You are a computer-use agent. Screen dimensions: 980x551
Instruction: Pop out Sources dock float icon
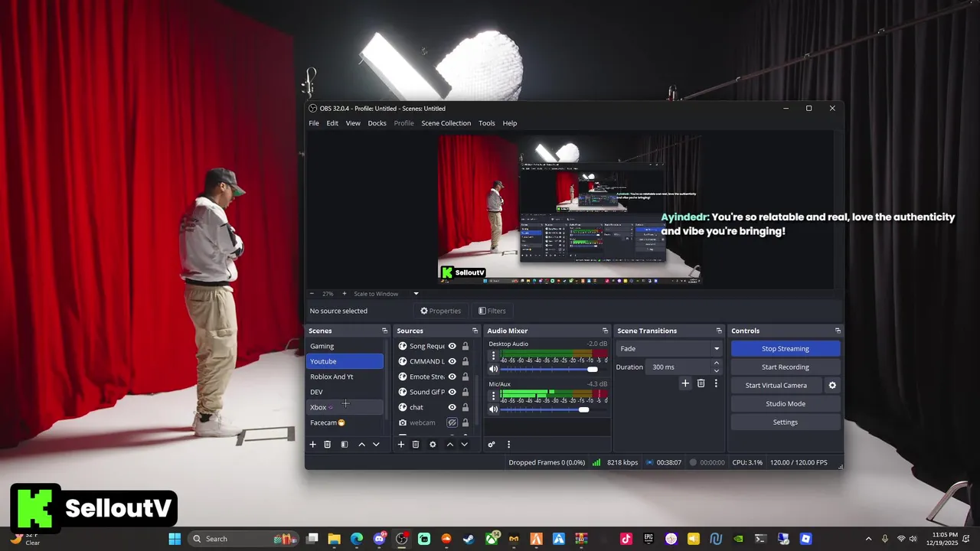coord(474,331)
